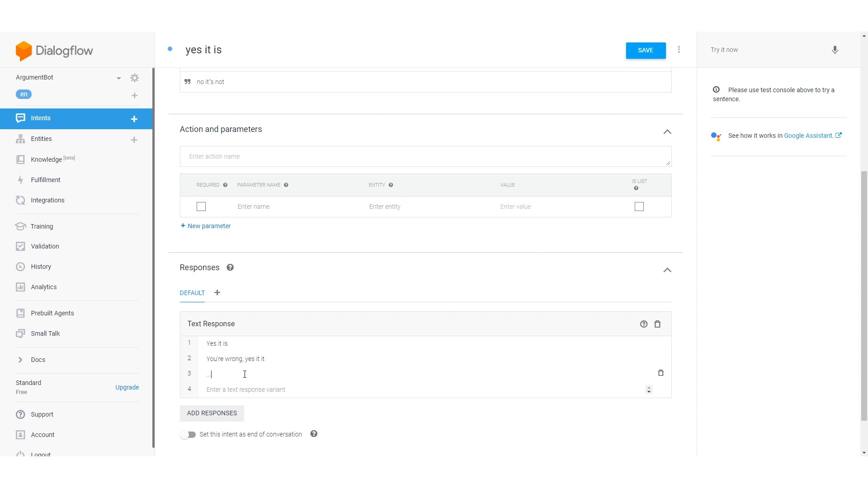Click the Enter action name field
Image resolution: width=868 pixels, height=488 pixels.
(x=425, y=156)
